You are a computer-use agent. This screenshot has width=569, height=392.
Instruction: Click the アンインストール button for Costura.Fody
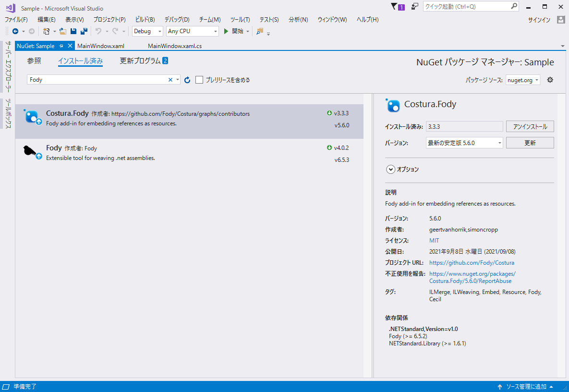(530, 126)
